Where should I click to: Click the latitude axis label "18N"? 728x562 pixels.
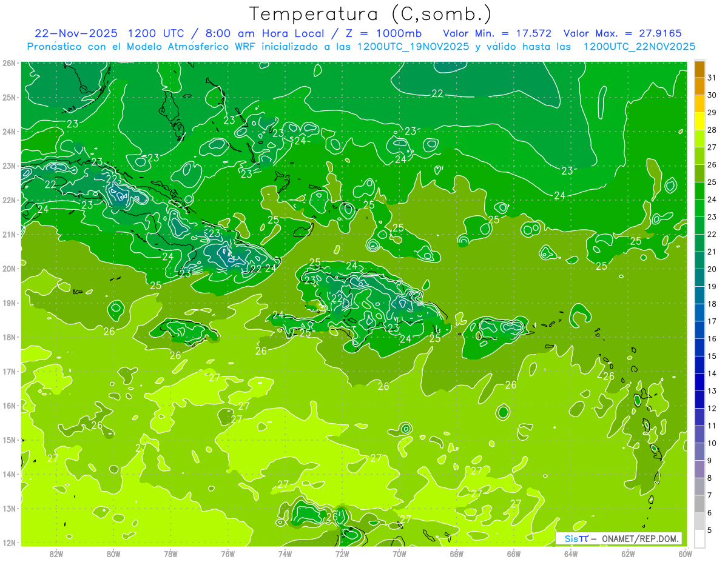8,337
